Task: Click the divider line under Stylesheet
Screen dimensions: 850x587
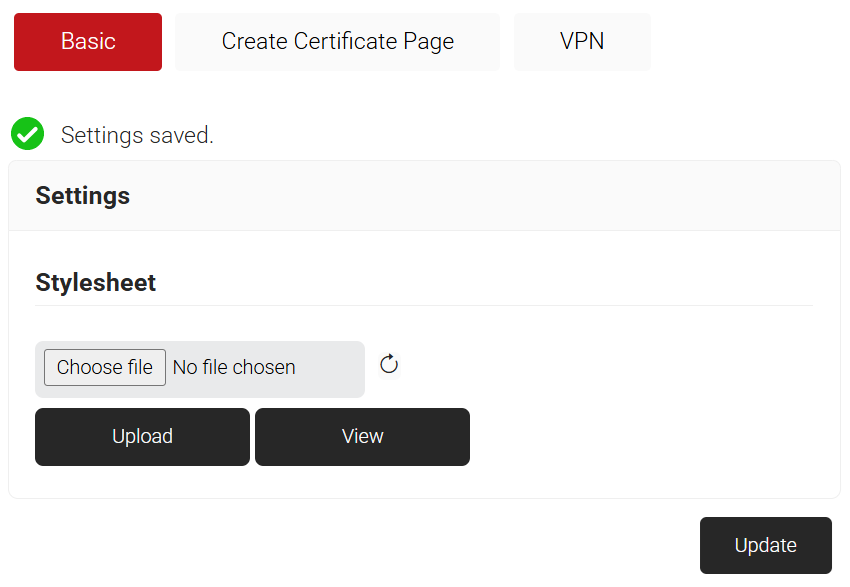Action: pos(424,306)
